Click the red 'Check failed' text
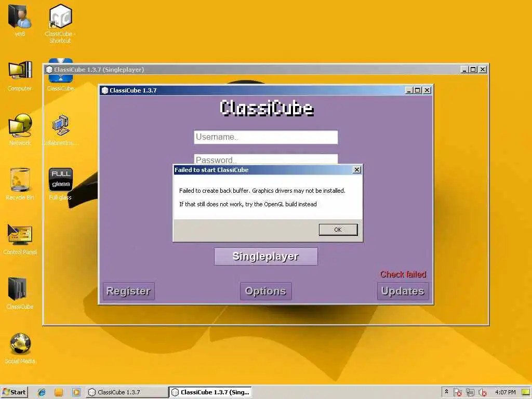532x399 pixels. pos(403,274)
